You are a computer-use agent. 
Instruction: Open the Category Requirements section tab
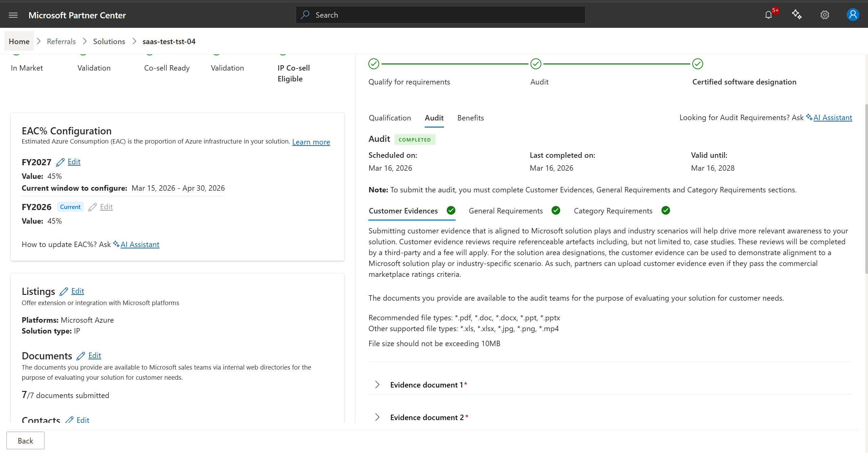(613, 211)
